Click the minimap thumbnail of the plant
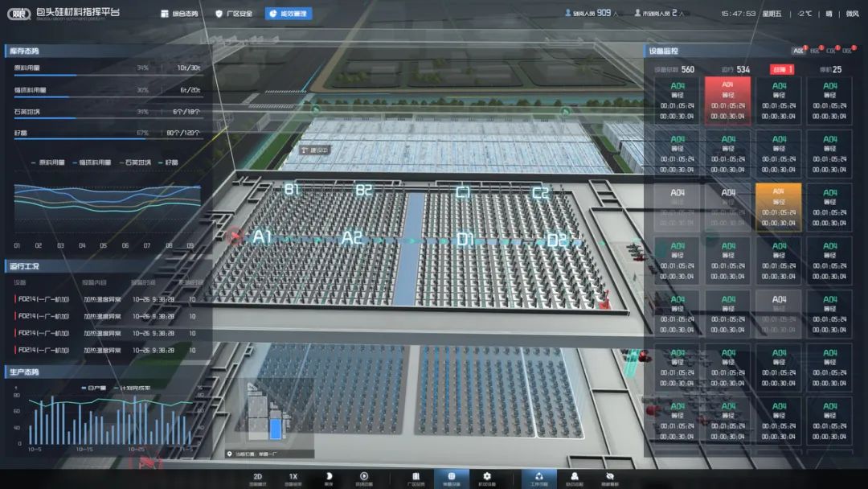This screenshot has width=868, height=489. click(x=268, y=413)
